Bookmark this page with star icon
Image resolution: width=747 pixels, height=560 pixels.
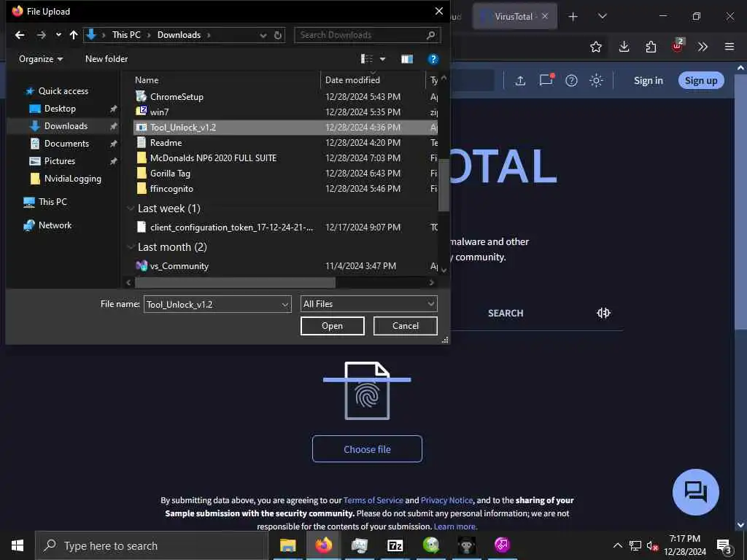click(x=595, y=47)
